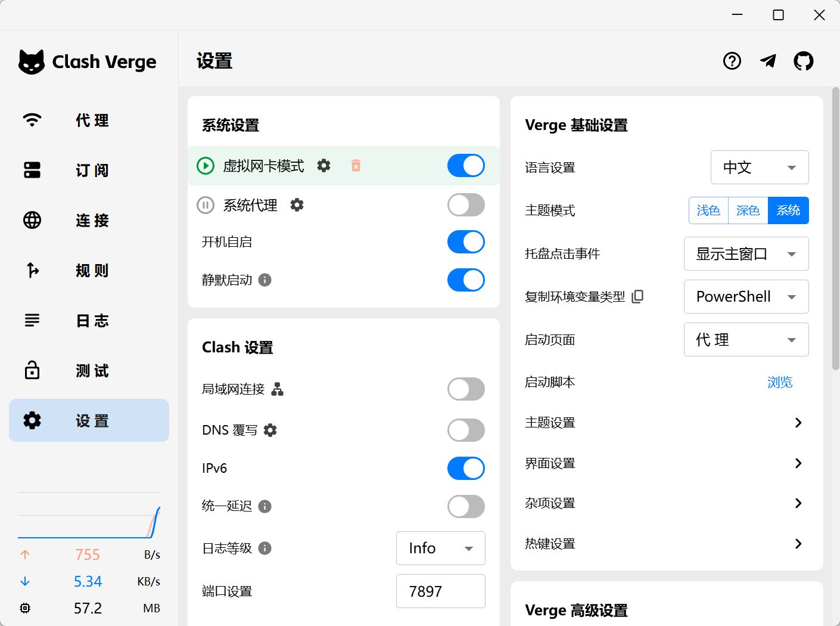Click the info icon next to 日志等级
Viewport: 840px width, 626px height.
(x=265, y=548)
